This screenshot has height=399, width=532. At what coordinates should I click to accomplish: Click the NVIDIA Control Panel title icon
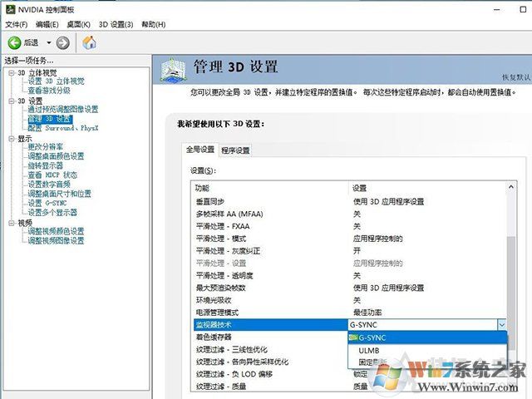[10, 9]
